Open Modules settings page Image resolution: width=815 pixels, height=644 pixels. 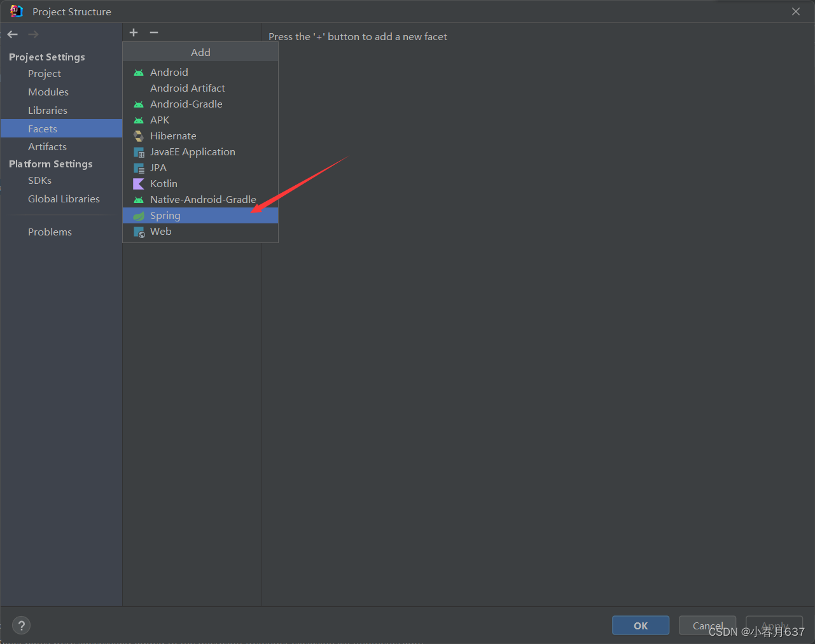click(61, 92)
